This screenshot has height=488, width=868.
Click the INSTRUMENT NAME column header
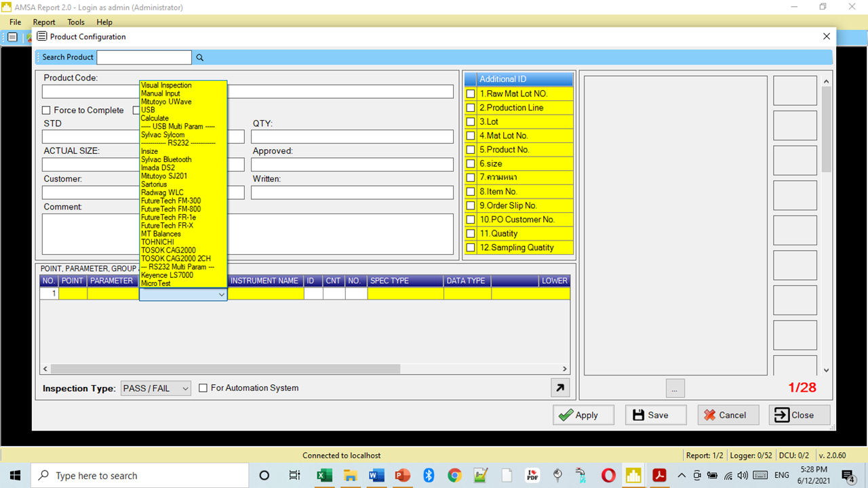click(x=265, y=281)
